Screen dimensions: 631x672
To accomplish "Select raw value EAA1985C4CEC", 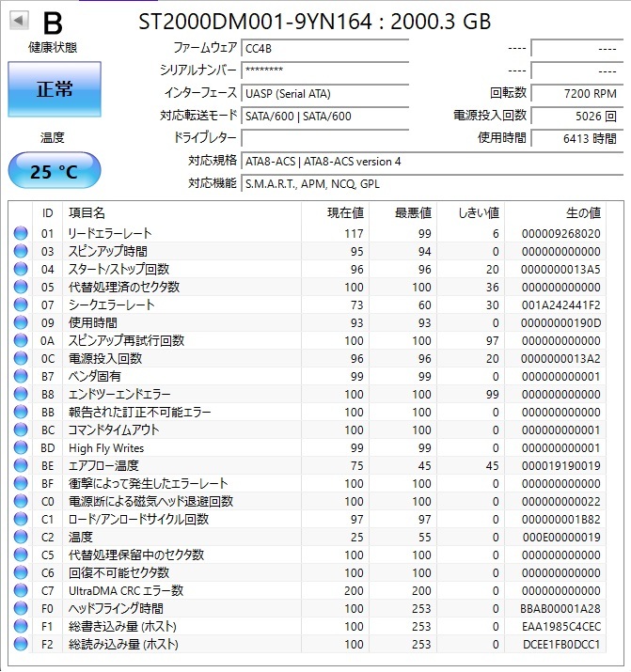I will [561, 627].
